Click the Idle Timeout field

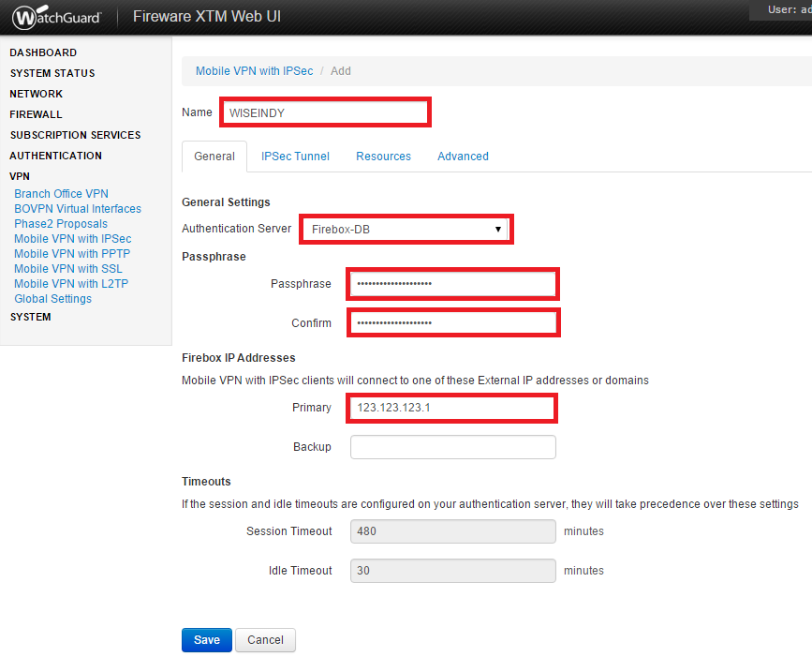point(453,571)
